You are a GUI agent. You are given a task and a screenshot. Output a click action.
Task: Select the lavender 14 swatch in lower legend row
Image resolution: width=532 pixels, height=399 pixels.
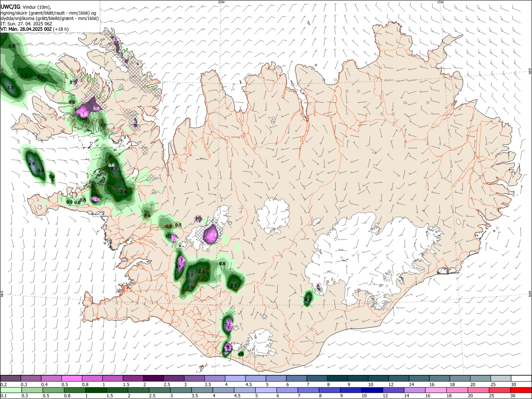click(414, 390)
